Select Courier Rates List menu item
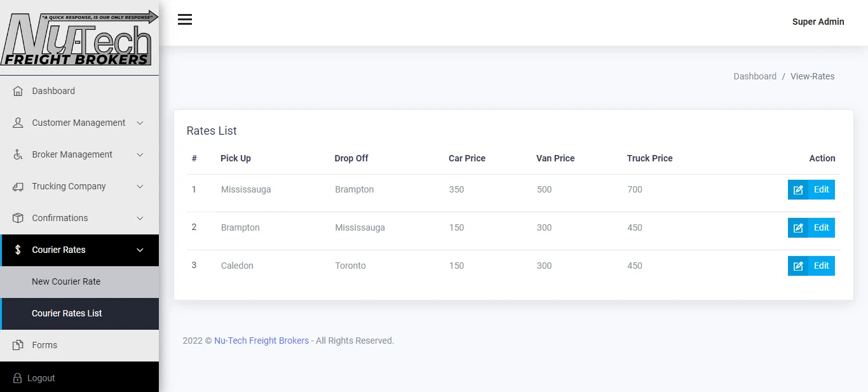Viewport: 868px width, 392px height. [x=67, y=313]
